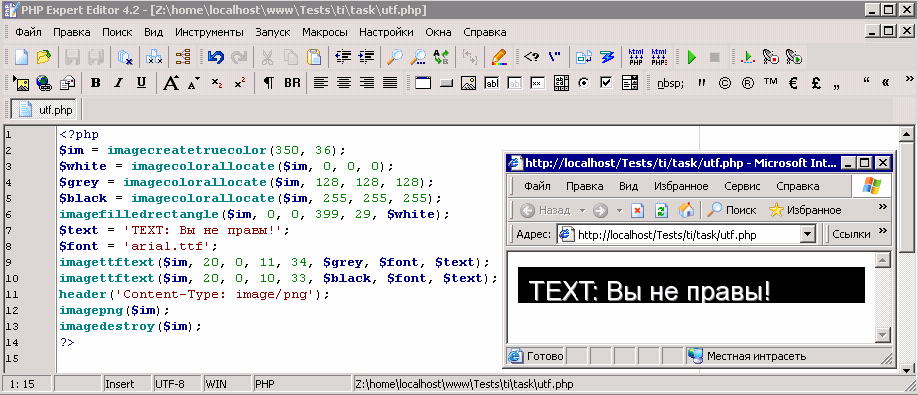
Task: Open the Правка menu in PHP Expert Editor
Action: pyautogui.click(x=71, y=32)
